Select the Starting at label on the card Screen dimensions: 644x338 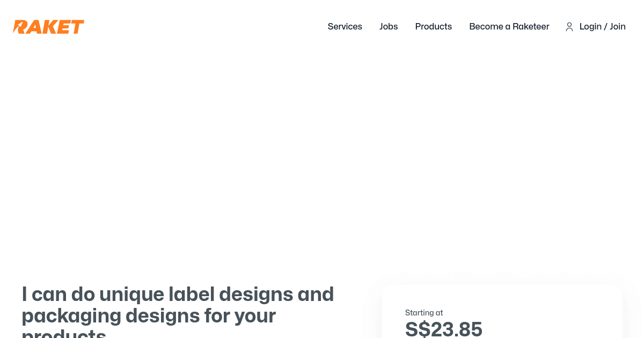click(424, 313)
